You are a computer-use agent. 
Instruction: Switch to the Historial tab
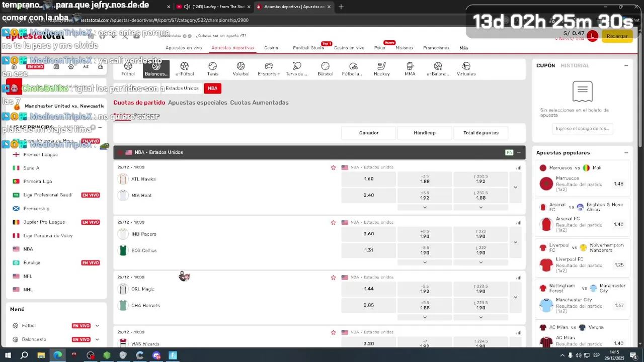click(575, 65)
